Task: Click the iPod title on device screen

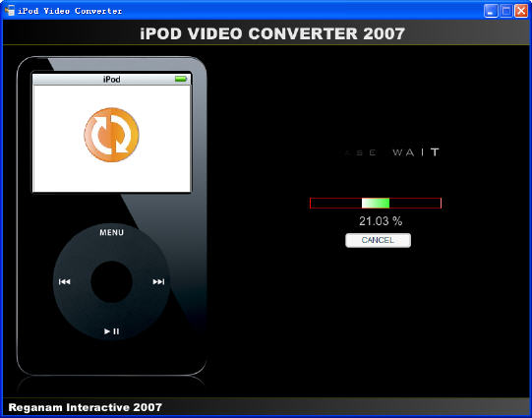Action: pos(112,80)
